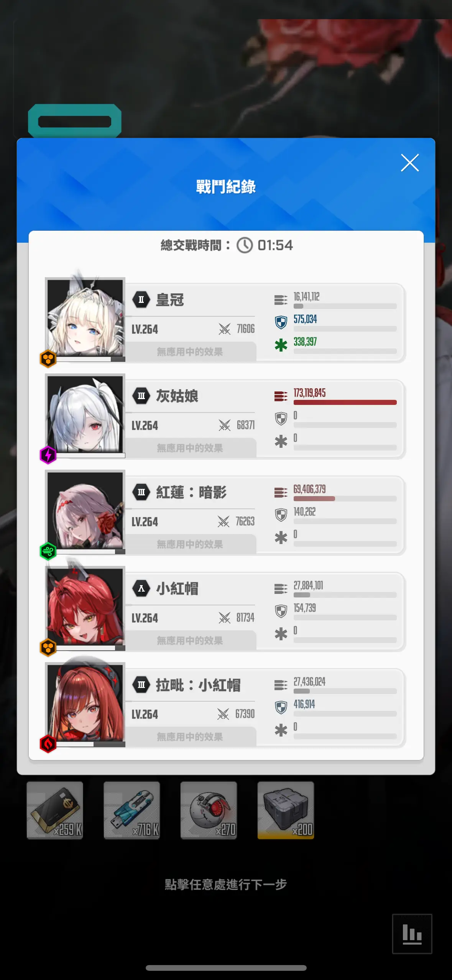Select 皇冠 character portrait
The width and height of the screenshot is (452, 980).
tap(85, 317)
